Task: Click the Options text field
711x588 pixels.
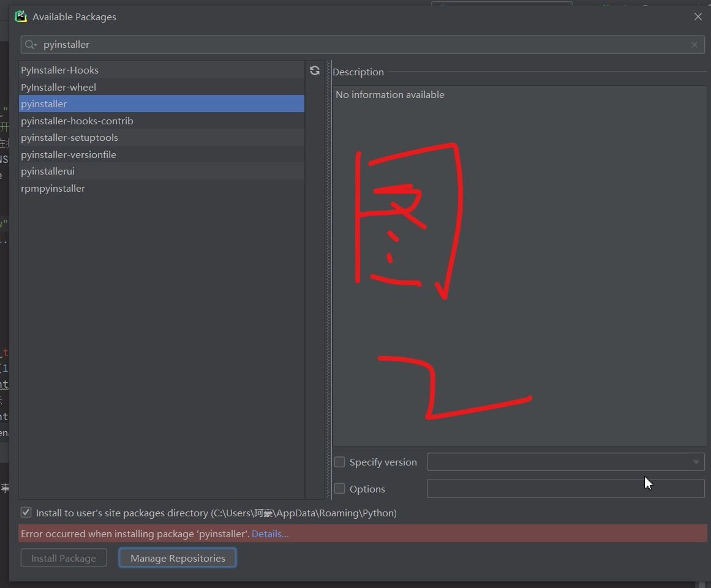Action: click(x=565, y=489)
